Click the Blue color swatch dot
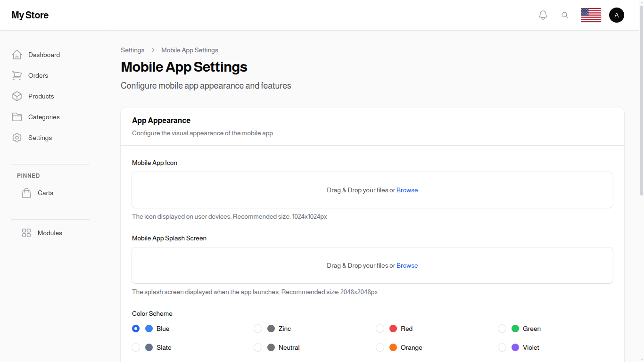 pos(149,329)
